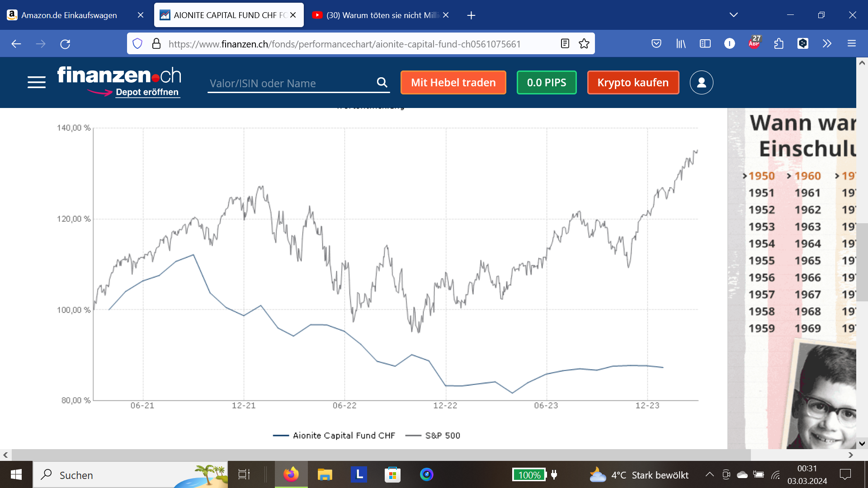
Task: Open the Firefox extensions puzzle icon
Action: (778, 44)
